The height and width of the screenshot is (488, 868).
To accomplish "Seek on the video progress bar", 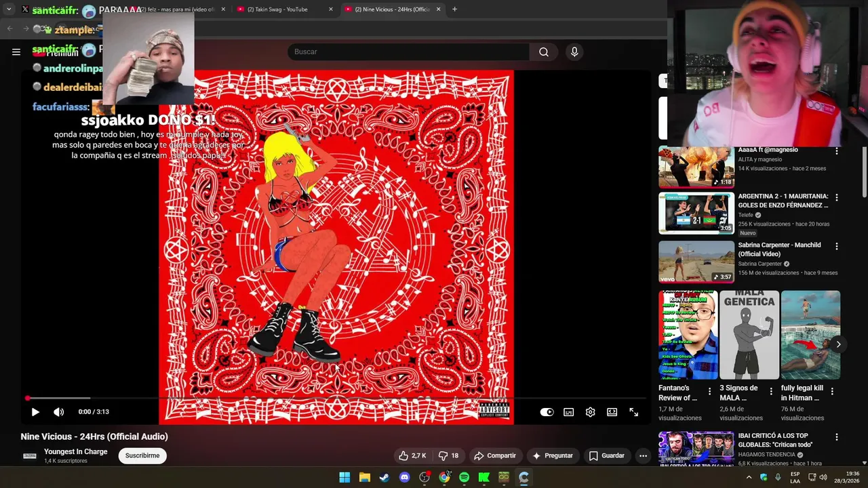I will (x=336, y=398).
